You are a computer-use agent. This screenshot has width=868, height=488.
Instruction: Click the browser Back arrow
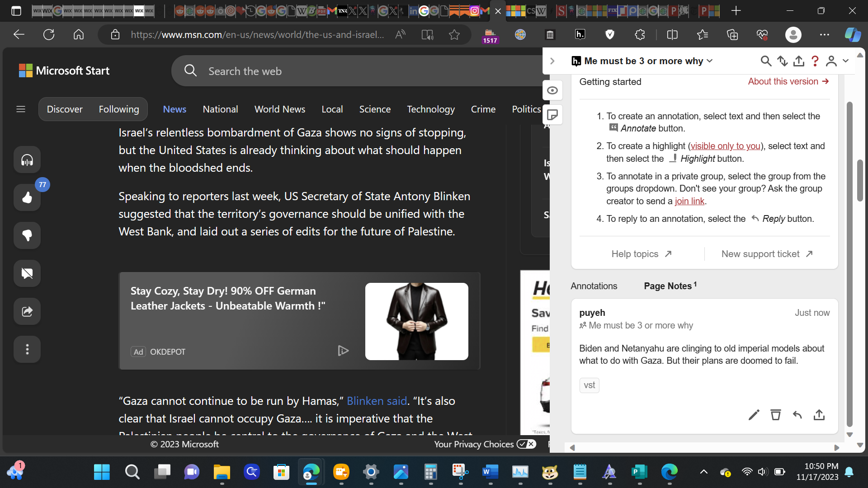[x=19, y=35]
